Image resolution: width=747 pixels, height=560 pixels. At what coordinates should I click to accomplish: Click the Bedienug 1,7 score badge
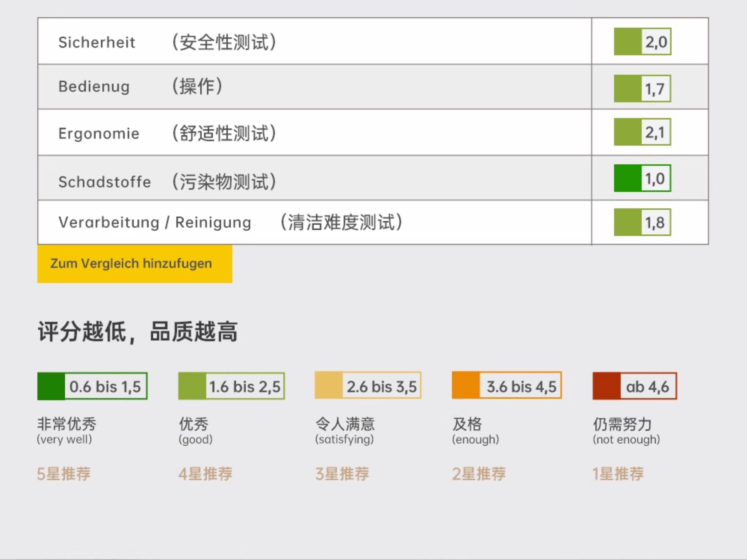pos(642,89)
